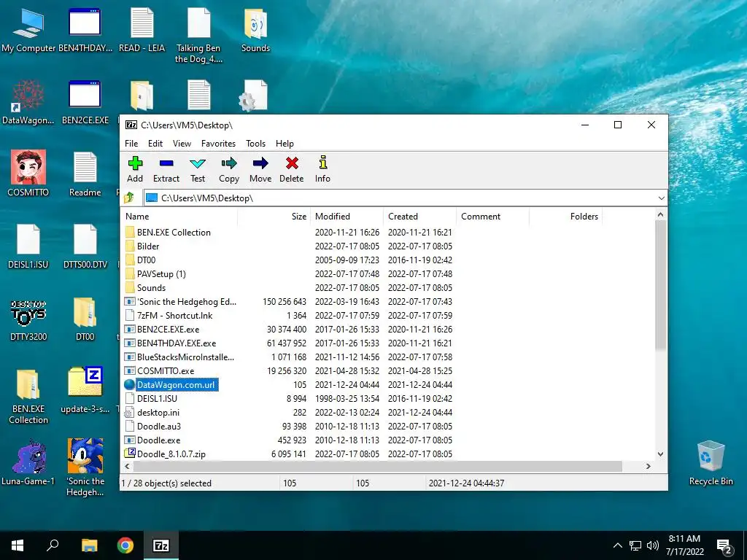Select the Recycle Bin icon
Image resolution: width=747 pixels, height=560 pixels.
tap(711, 463)
